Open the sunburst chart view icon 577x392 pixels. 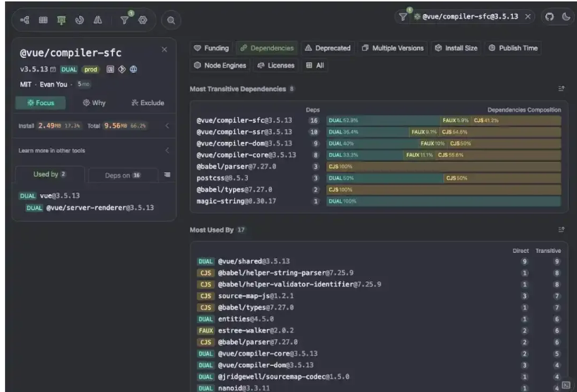click(80, 20)
